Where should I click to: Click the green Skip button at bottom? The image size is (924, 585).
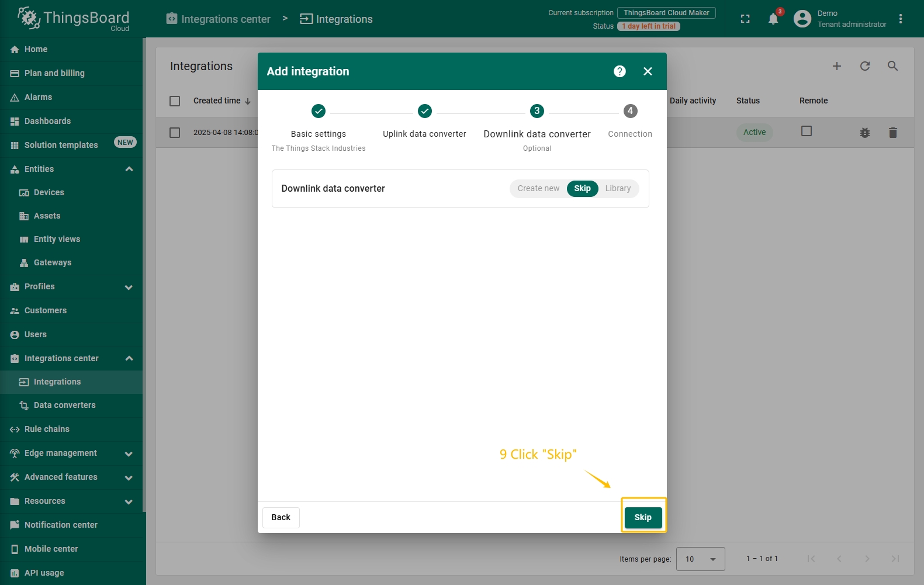point(643,517)
